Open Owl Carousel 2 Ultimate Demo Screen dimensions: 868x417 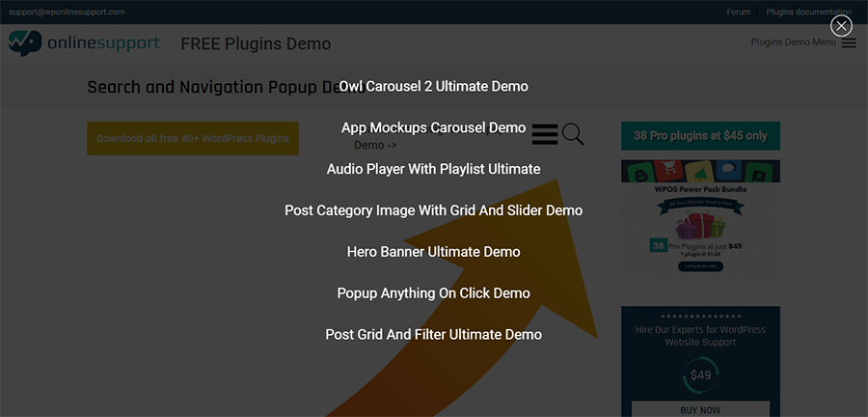click(x=433, y=86)
